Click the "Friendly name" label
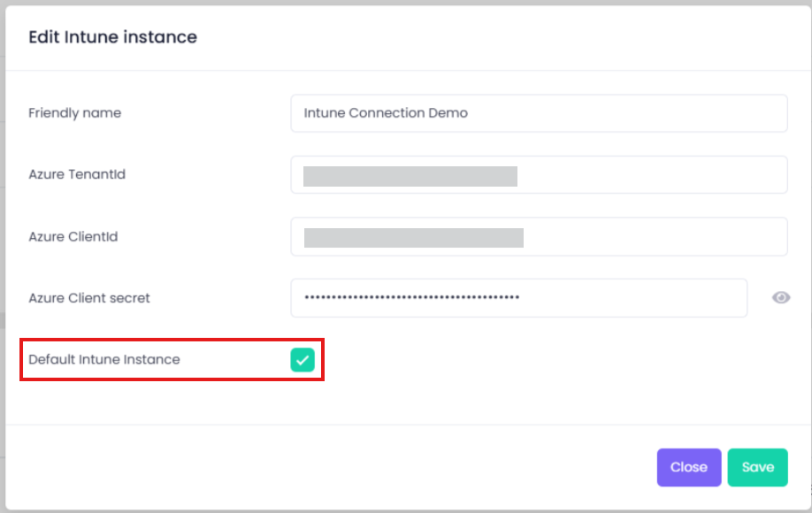812x513 pixels. pos(75,113)
